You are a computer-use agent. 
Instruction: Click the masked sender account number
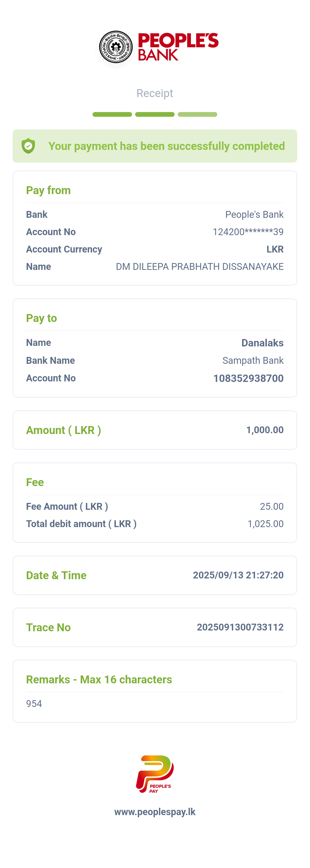tap(248, 232)
